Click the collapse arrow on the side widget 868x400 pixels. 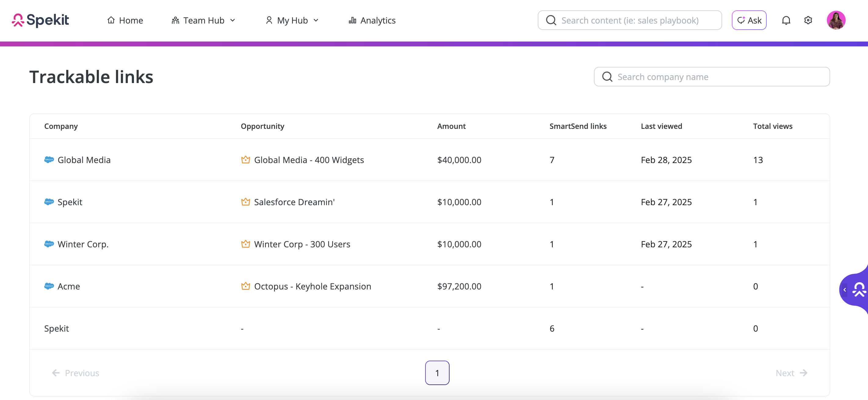[844, 290]
